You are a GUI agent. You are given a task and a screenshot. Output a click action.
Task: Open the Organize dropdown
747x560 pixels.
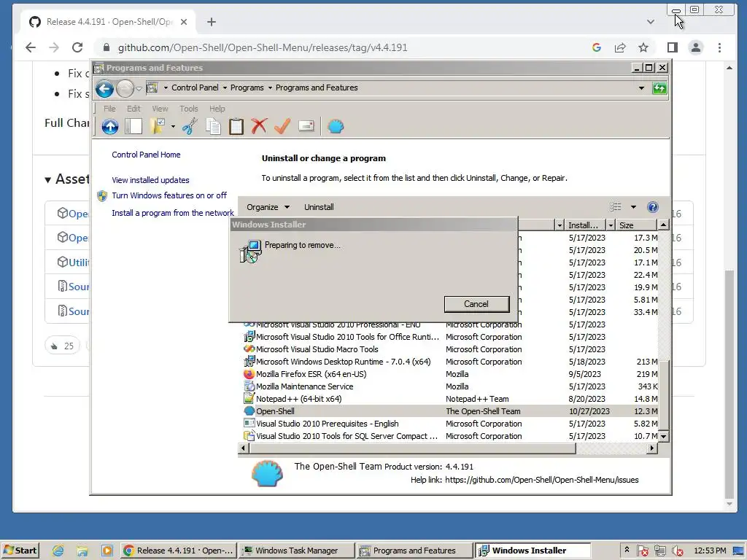click(x=268, y=207)
